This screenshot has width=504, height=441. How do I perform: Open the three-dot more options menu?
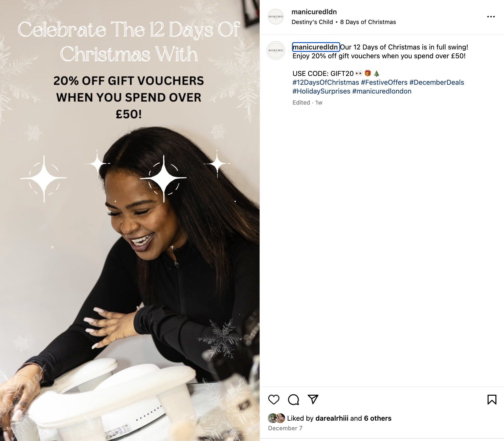pos(491,16)
